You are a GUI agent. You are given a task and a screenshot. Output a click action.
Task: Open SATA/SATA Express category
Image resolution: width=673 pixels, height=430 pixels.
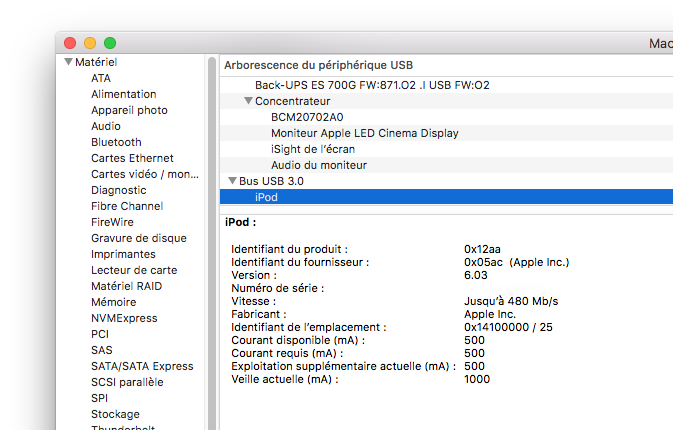[142, 366]
